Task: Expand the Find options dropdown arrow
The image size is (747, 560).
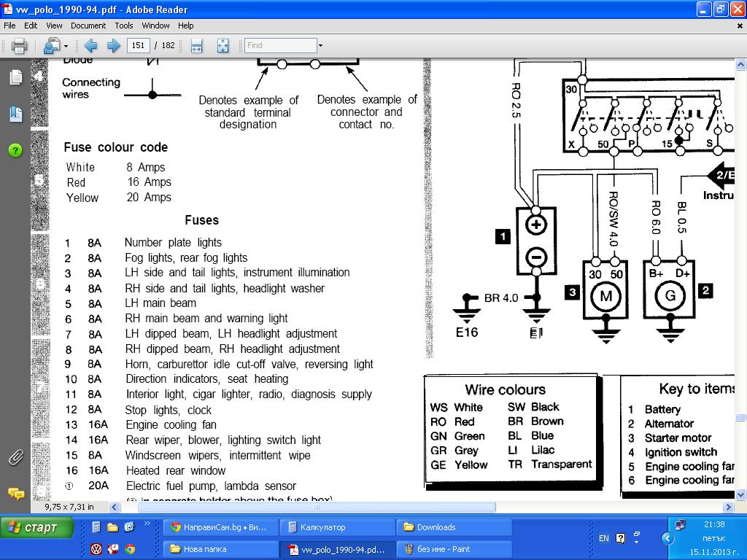Action: 320,46
